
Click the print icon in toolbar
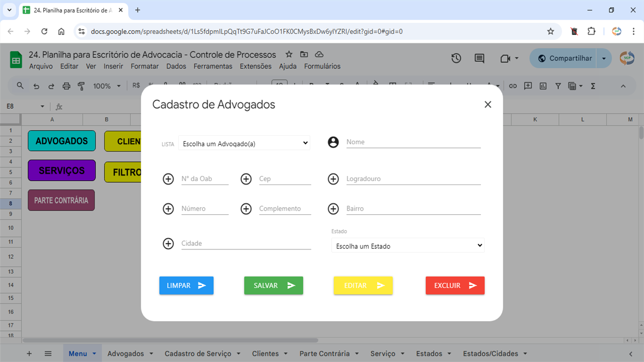[66, 86]
